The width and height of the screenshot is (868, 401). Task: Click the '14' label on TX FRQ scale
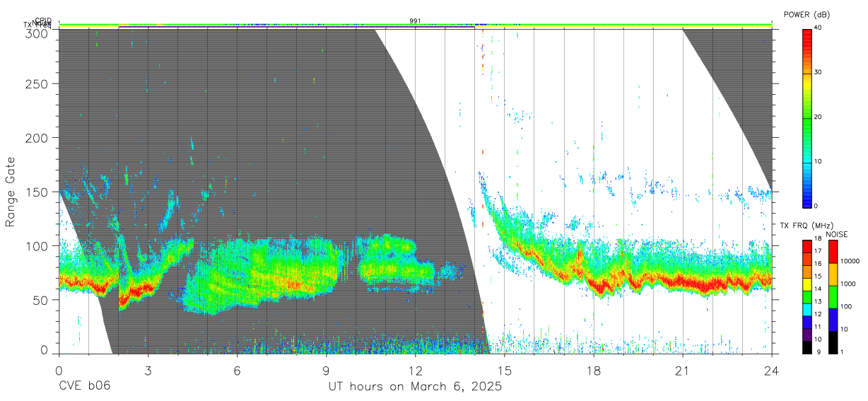818,289
